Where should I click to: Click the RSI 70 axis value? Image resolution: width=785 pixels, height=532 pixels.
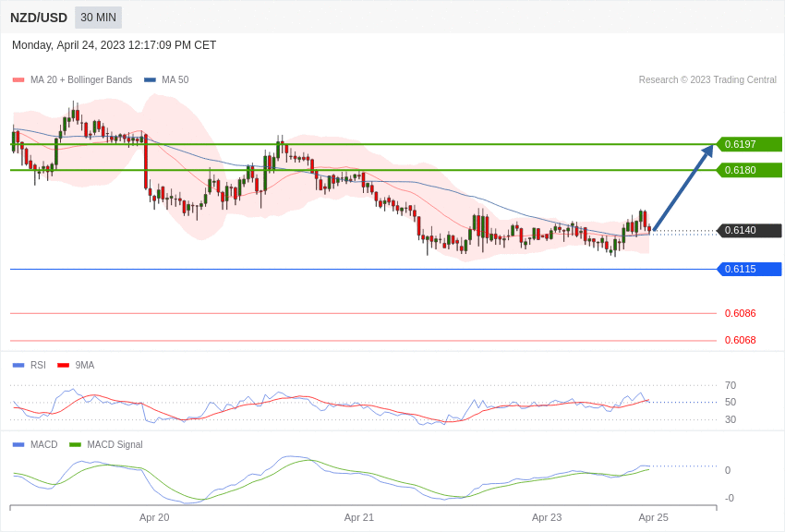pyautogui.click(x=731, y=385)
